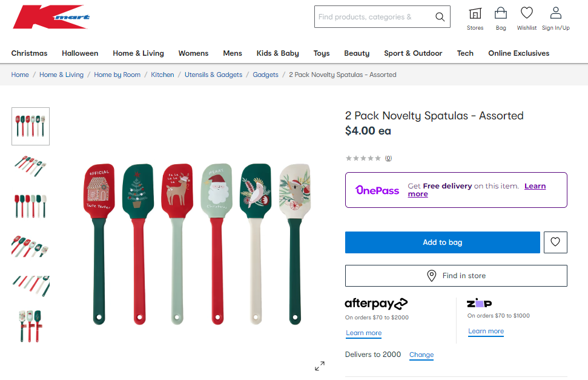
Task: Click the Kmart logo
Action: [x=51, y=17]
